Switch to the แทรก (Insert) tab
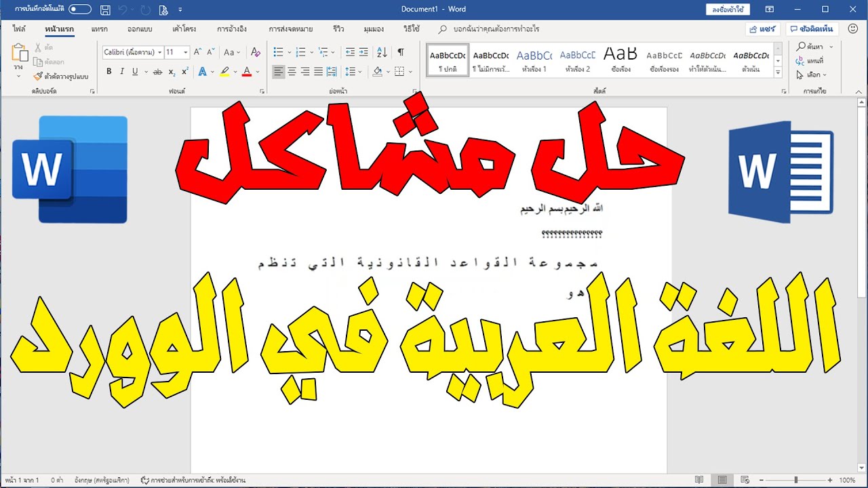Viewport: 868px width, 488px height. pyautogui.click(x=99, y=29)
